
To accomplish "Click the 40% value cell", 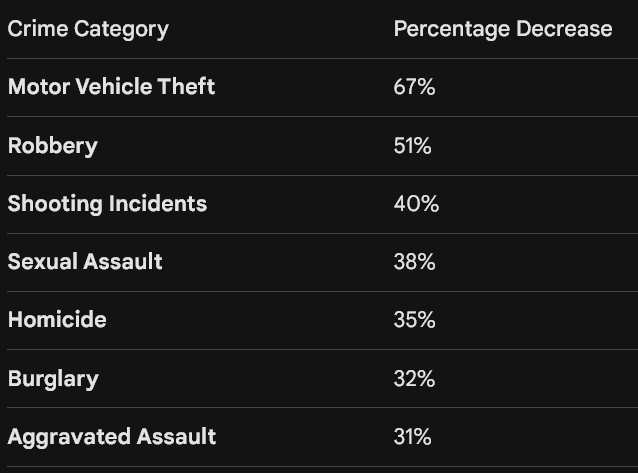I will pos(416,204).
